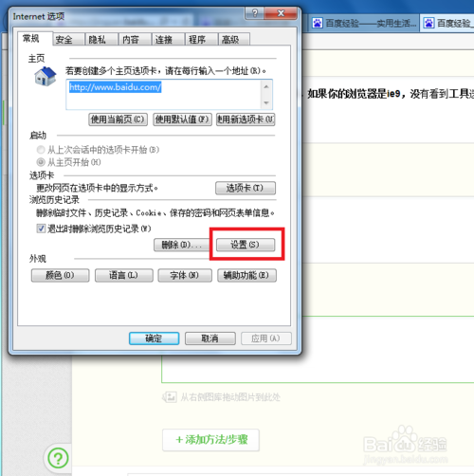Switch to the 安全 tab
474x476 pixels.
[x=68, y=40]
